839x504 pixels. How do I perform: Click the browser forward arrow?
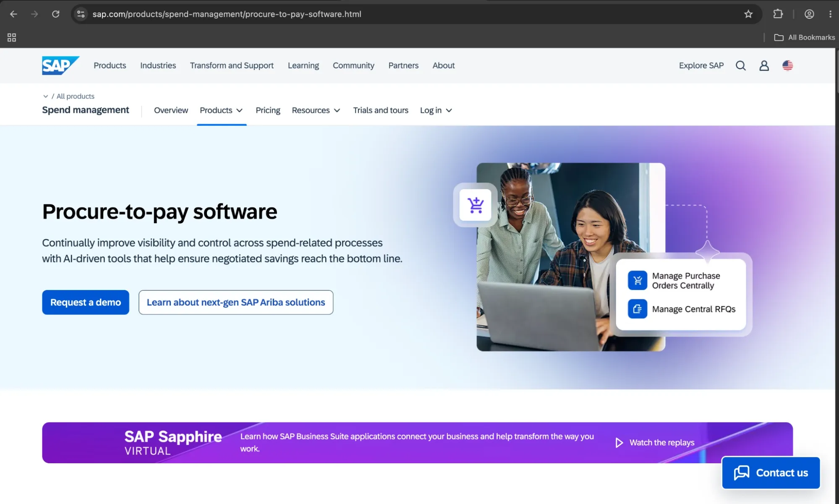34,14
